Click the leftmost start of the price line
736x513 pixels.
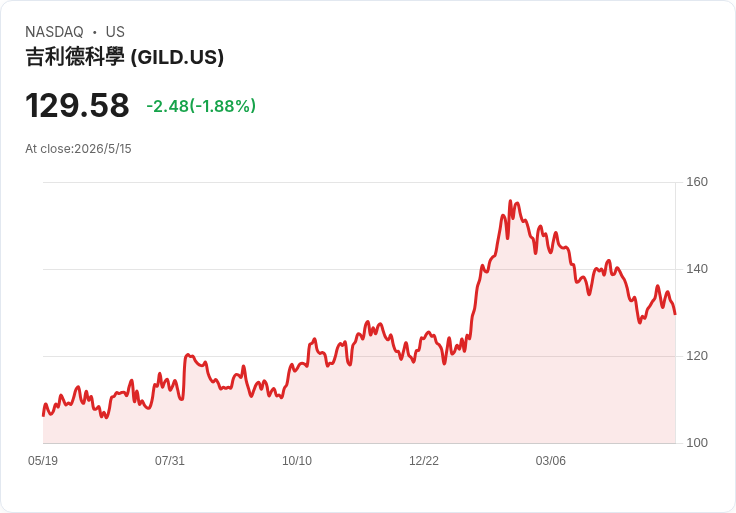(43, 415)
